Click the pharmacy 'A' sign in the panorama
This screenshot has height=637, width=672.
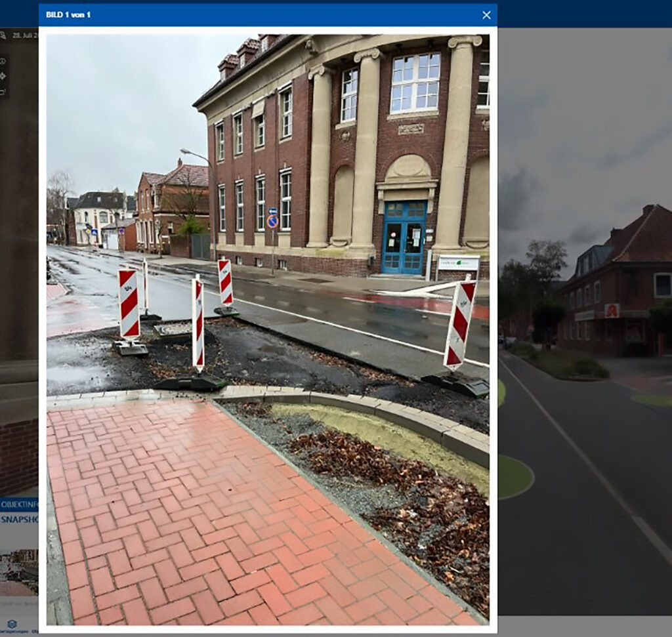click(x=612, y=310)
